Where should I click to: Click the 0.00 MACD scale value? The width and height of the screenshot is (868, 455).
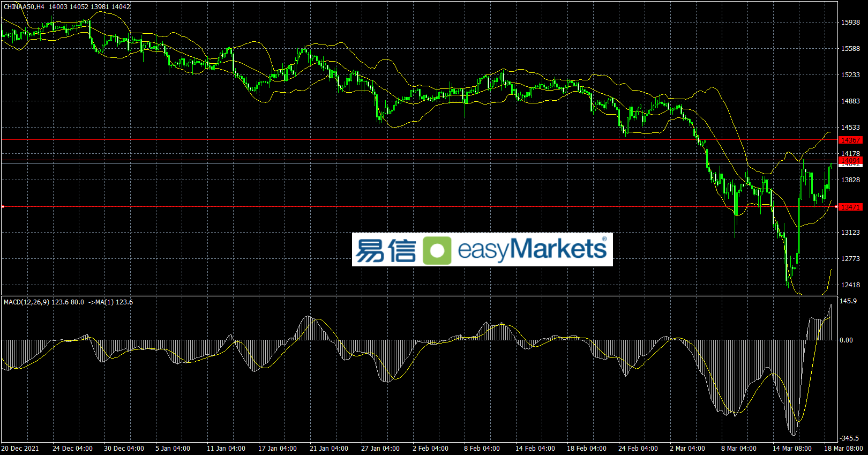pyautogui.click(x=847, y=340)
